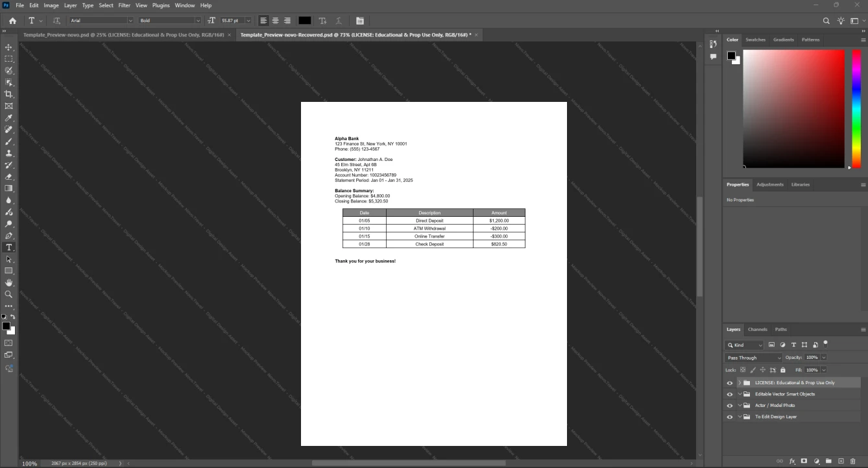Create a new layer
This screenshot has width=868, height=468.
[x=841, y=461]
